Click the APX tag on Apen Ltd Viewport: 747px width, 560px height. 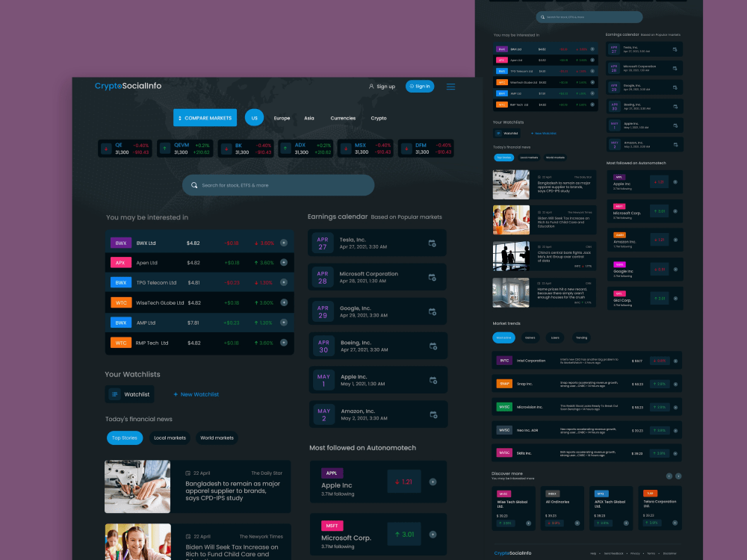click(x=121, y=262)
